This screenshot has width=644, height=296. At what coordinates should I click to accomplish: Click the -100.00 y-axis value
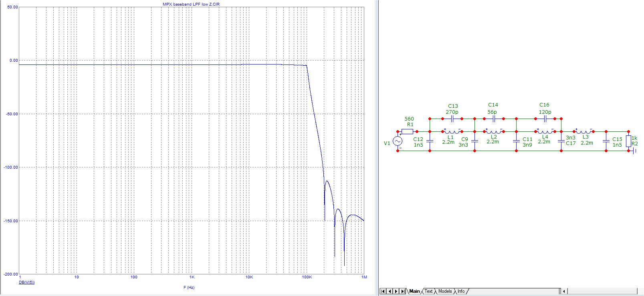pyautogui.click(x=11, y=167)
